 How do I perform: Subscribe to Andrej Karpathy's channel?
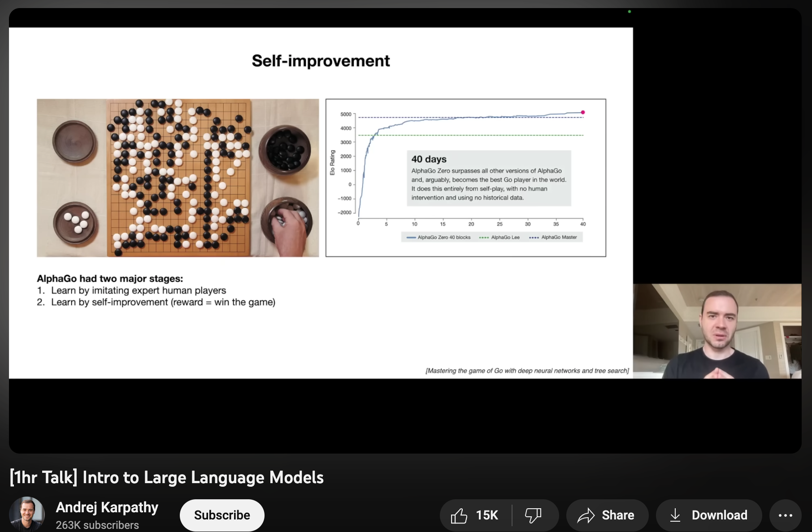[x=222, y=515]
